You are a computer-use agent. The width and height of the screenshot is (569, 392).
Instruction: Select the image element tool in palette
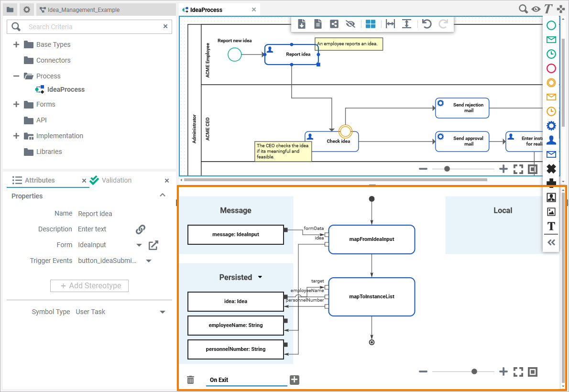[551, 212]
